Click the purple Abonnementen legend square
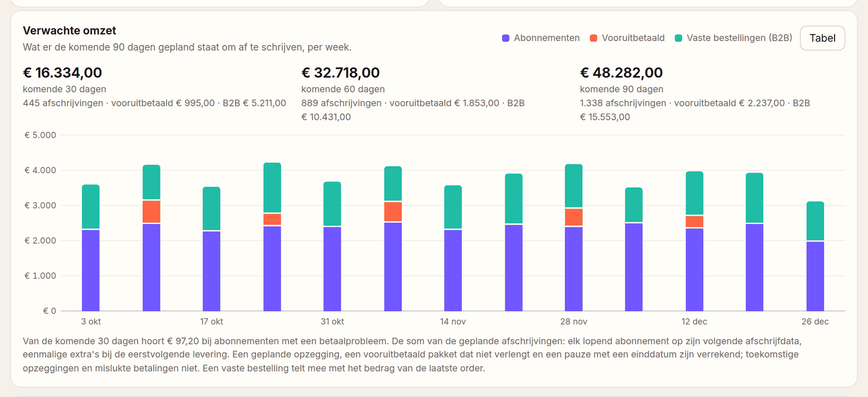868x397 pixels. [x=506, y=38]
